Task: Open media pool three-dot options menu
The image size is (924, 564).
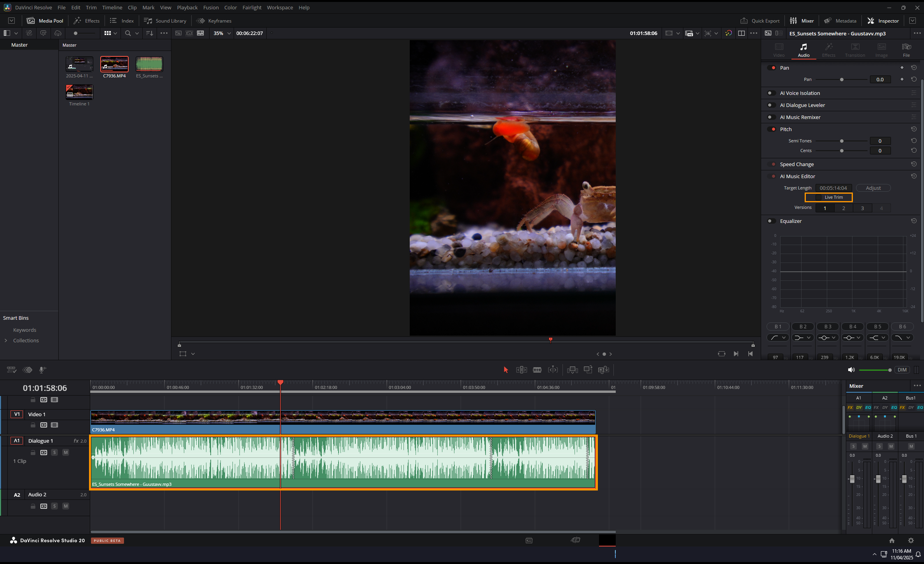Action: [x=164, y=33]
